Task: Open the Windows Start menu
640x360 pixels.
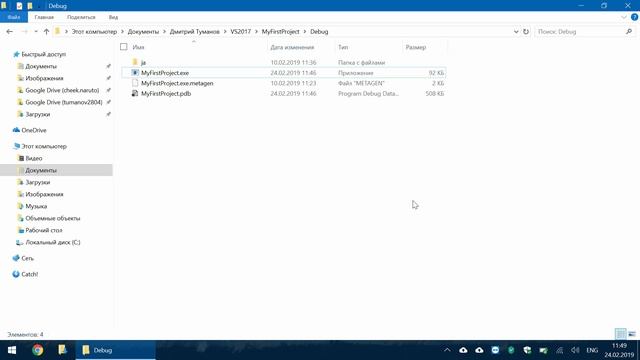Action: pyautogui.click(x=12, y=350)
